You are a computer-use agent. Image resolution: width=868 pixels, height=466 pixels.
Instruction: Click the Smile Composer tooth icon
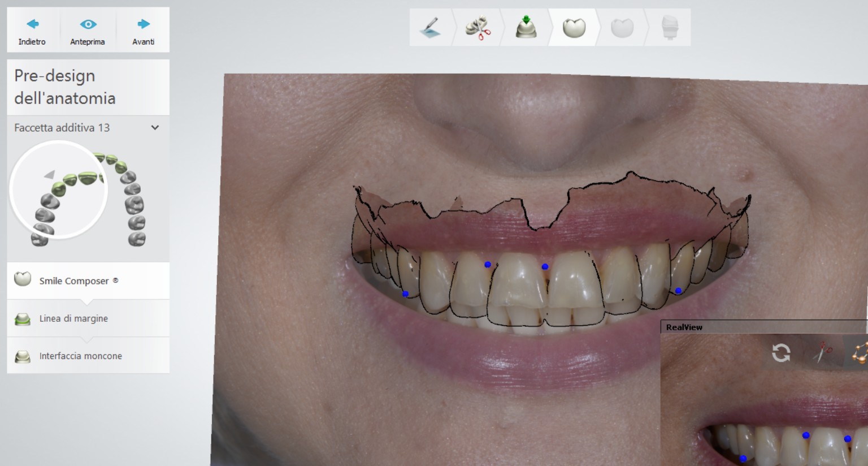pyautogui.click(x=23, y=279)
